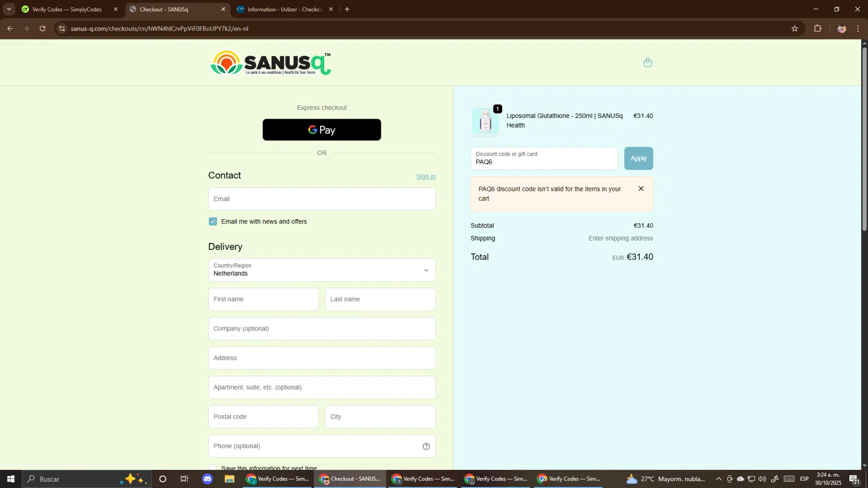This screenshot has width=868, height=488.
Task: Close the Verify Codes — SimplyCodes tab
Action: click(x=116, y=9)
